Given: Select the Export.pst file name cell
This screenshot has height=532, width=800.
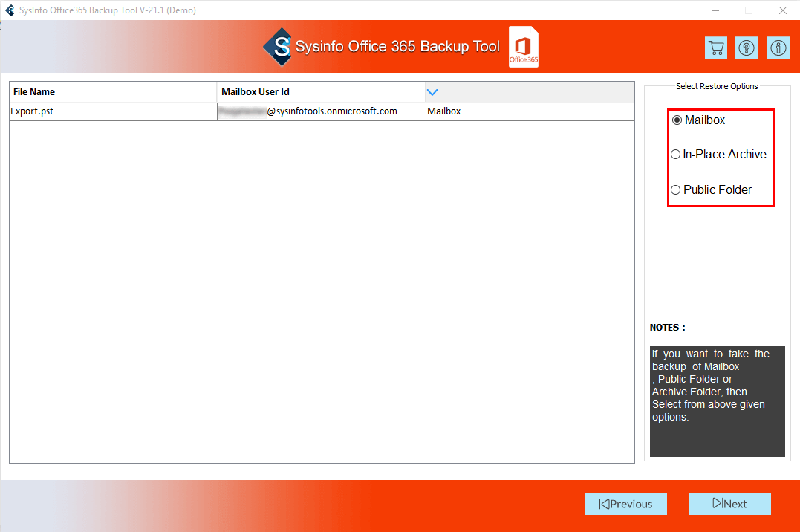Looking at the screenshot, I should point(113,111).
